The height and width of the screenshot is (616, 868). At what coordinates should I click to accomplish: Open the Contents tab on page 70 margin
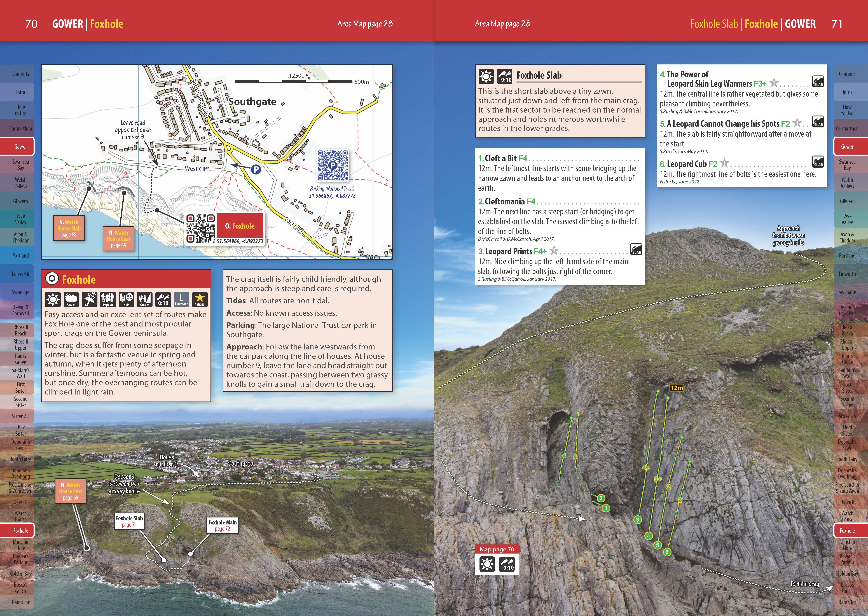click(x=17, y=74)
